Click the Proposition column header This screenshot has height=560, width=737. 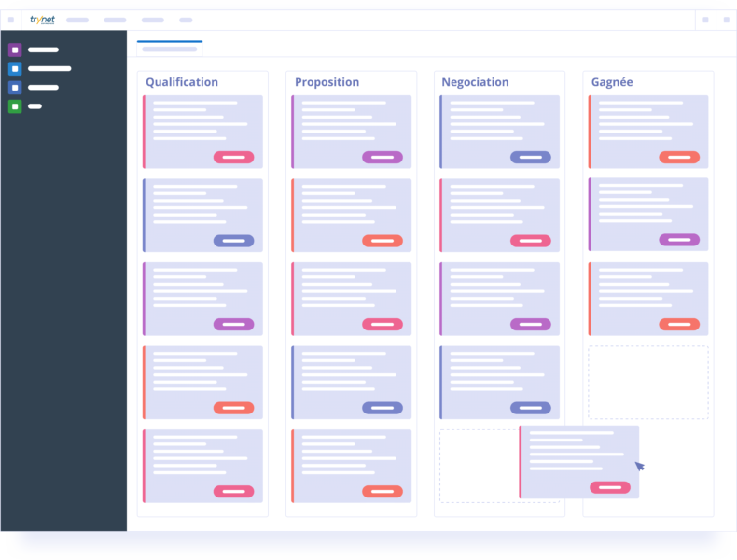(x=327, y=82)
